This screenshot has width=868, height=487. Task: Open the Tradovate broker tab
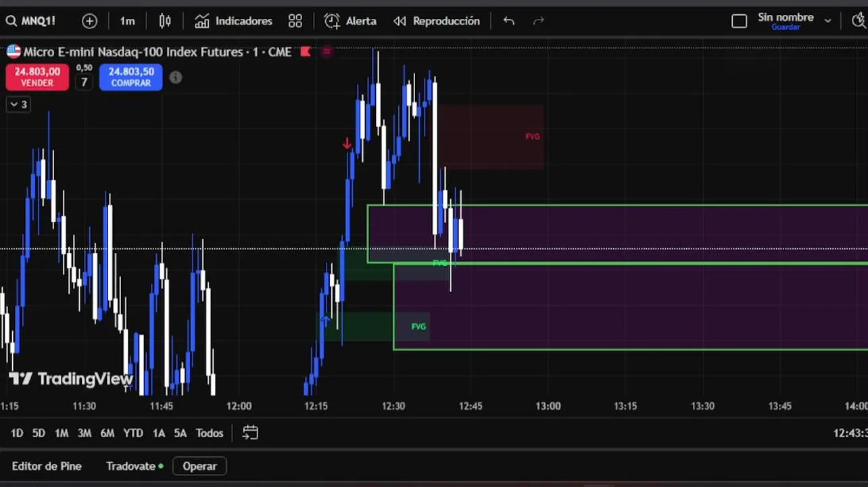(x=135, y=466)
